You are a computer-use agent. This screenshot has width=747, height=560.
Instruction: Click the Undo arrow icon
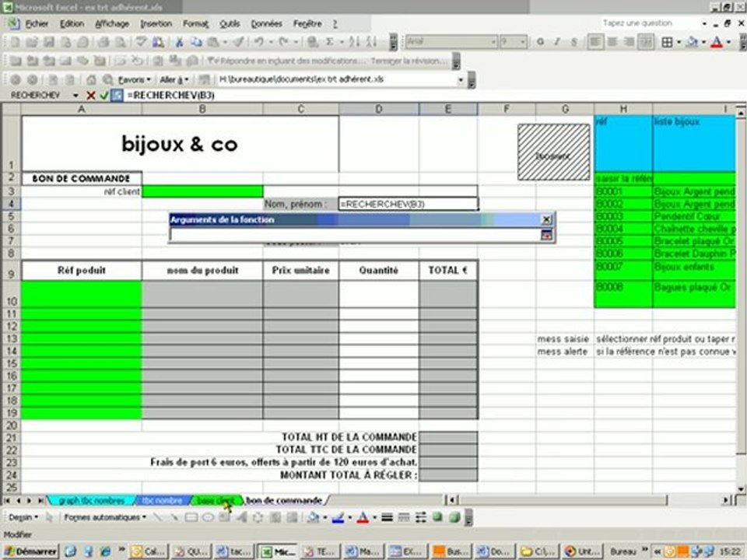(258, 42)
